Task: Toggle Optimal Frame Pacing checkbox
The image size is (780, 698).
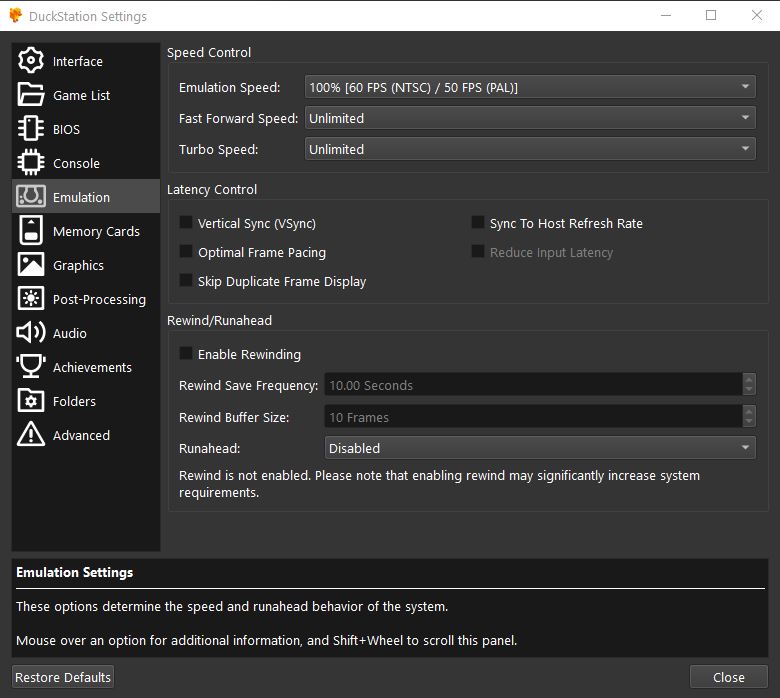Action: (186, 251)
